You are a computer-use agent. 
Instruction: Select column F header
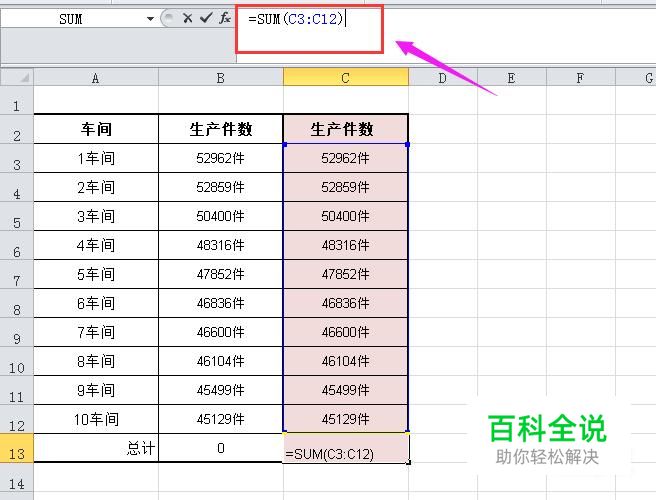tap(581, 78)
